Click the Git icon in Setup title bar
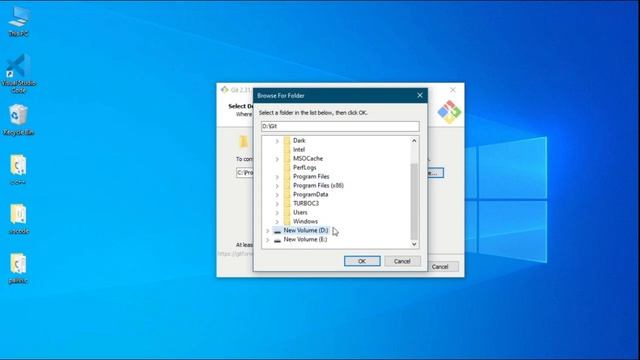The image size is (640, 360). [224, 89]
